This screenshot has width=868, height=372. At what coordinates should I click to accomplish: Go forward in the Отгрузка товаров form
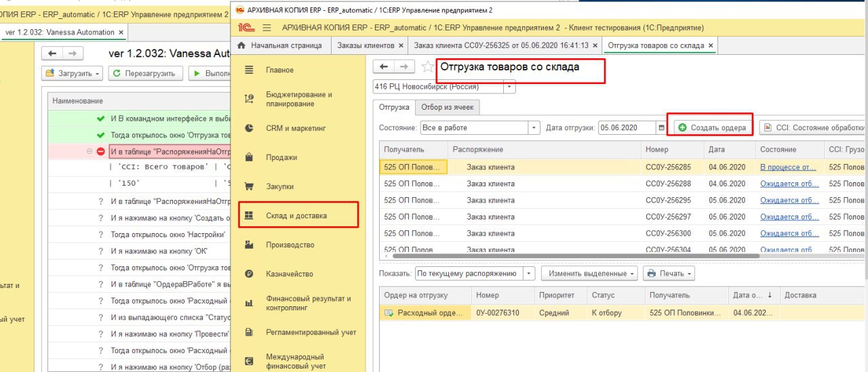404,66
